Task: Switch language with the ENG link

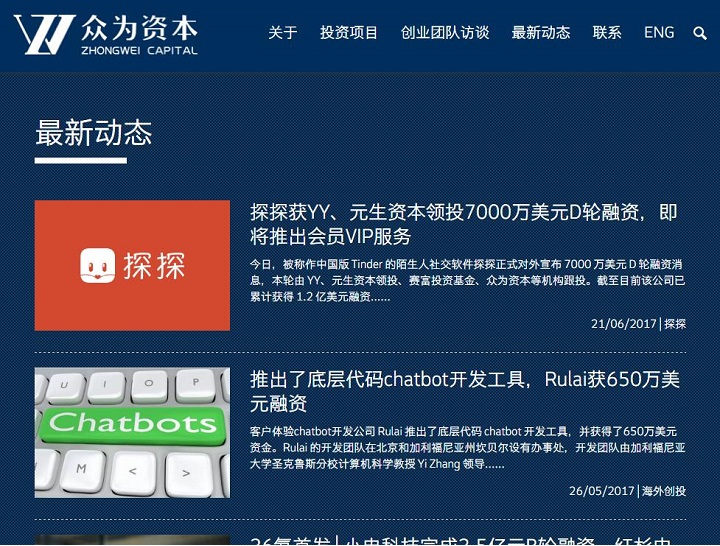Action: [x=659, y=33]
